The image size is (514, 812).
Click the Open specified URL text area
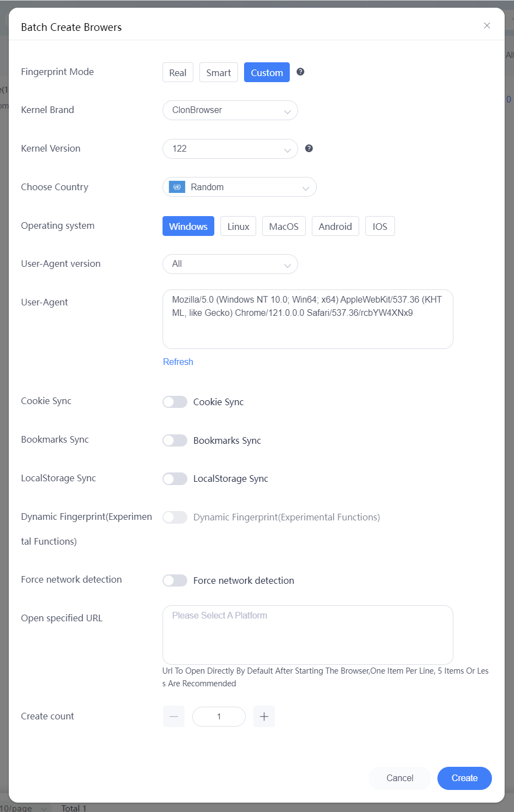click(x=308, y=635)
